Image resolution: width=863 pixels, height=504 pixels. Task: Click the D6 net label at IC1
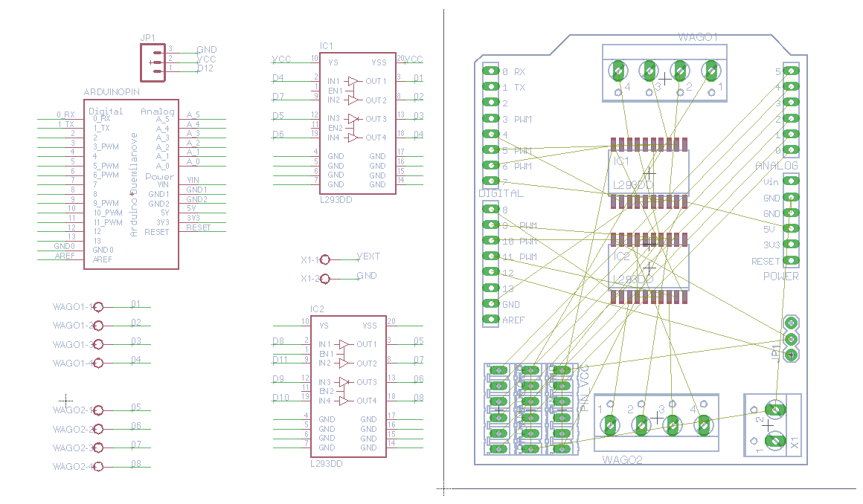click(278, 135)
